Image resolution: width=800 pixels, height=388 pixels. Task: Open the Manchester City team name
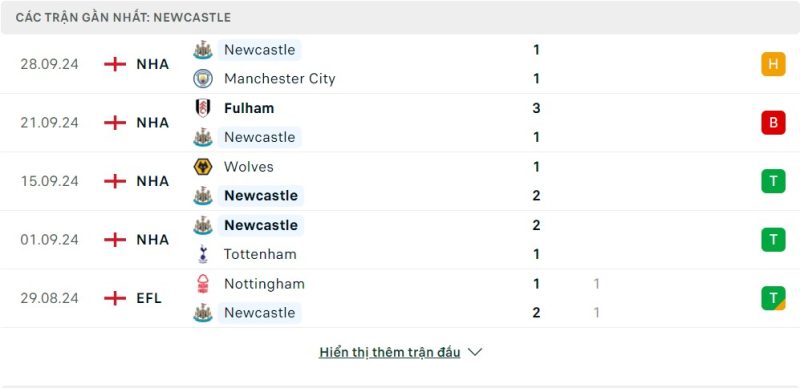click(280, 79)
